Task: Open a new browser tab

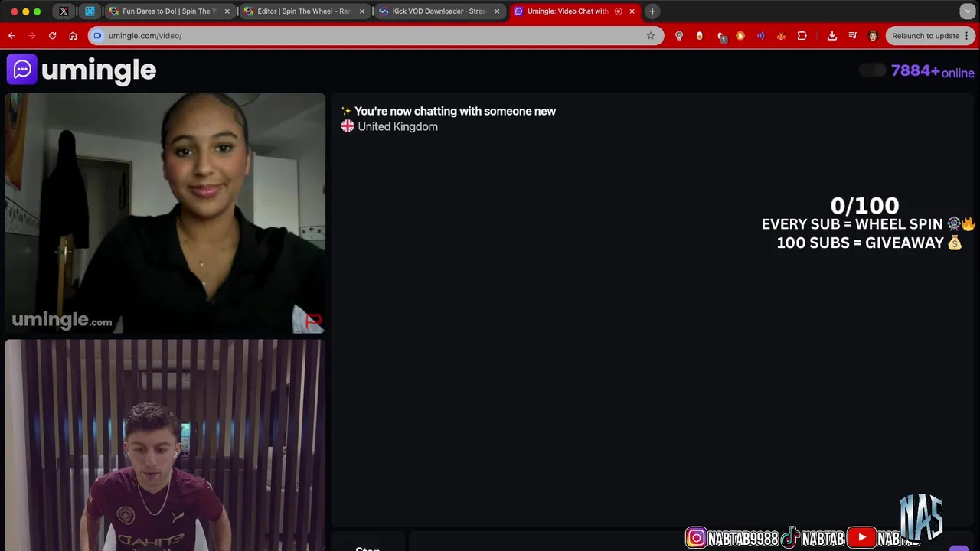Action: click(x=652, y=11)
